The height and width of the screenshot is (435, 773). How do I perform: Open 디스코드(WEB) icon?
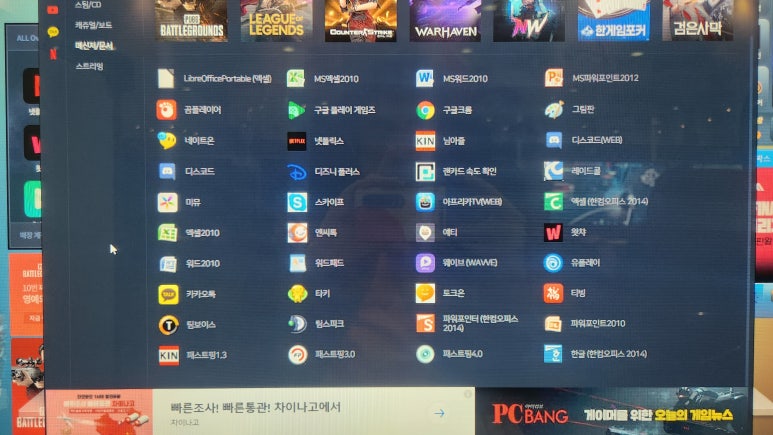pos(554,140)
